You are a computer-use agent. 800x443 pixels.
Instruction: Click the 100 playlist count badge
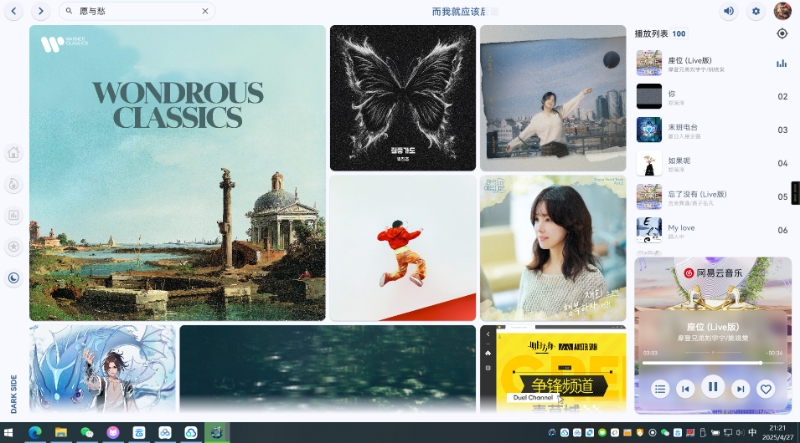click(x=679, y=34)
